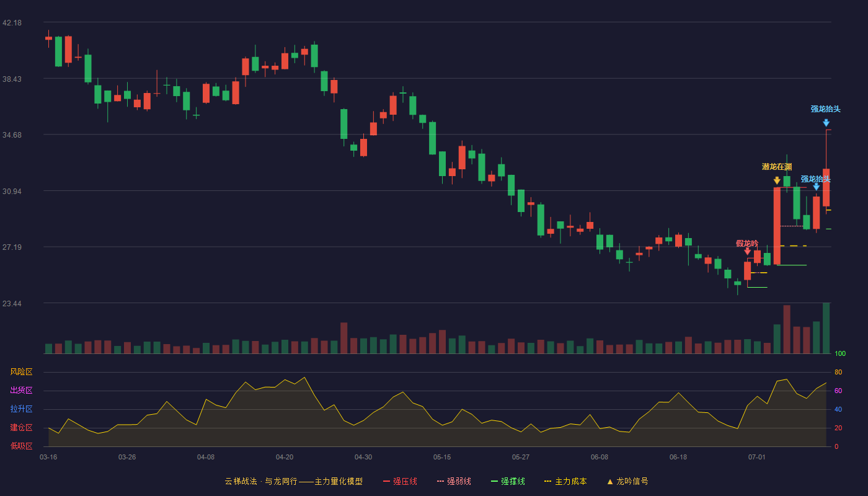Click the 23.44 price axis label
The width and height of the screenshot is (868, 496).
point(12,304)
